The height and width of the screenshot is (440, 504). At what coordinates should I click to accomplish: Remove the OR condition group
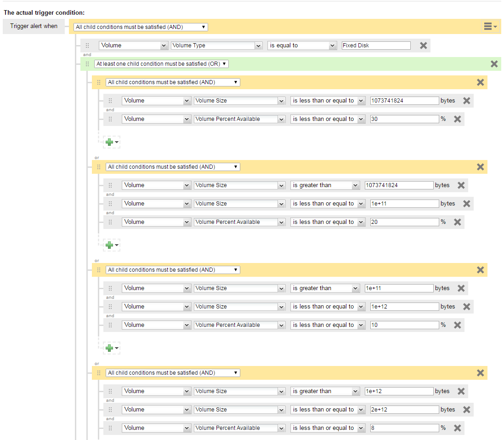pos(494,64)
